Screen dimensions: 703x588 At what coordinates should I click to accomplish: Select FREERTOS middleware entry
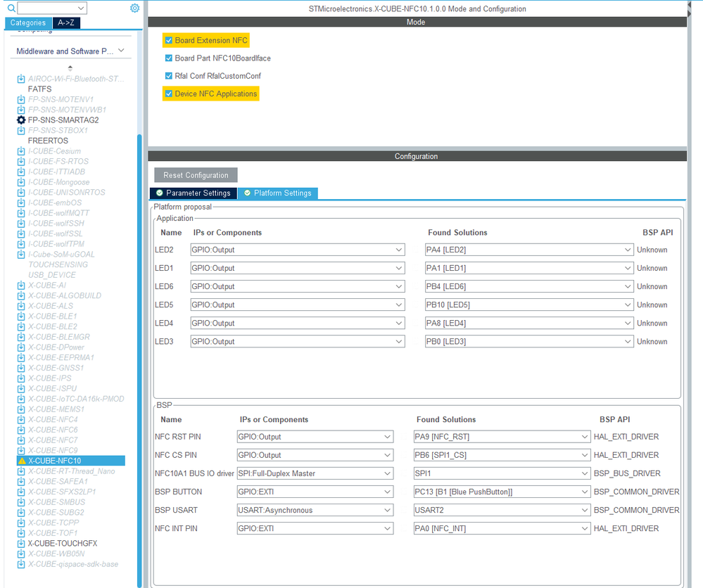pyautogui.click(x=48, y=141)
